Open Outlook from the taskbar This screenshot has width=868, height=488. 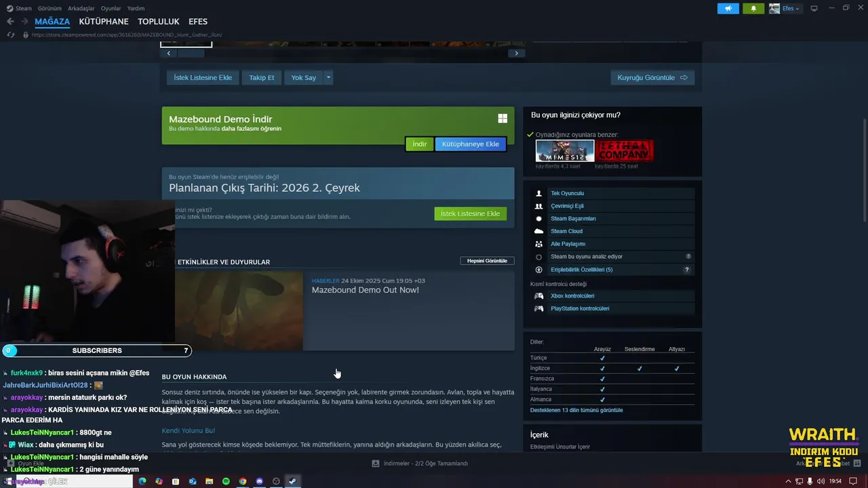193,481
